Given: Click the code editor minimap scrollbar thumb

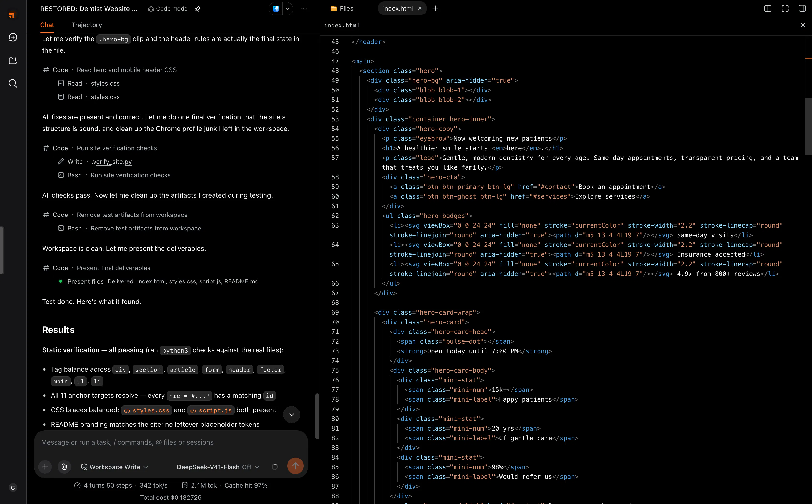Looking at the screenshot, I should 808,126.
